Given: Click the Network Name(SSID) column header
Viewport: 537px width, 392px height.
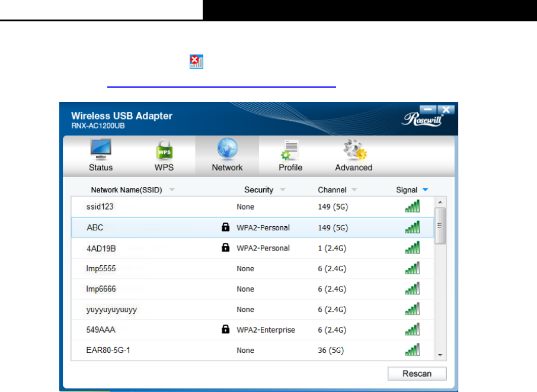Looking at the screenshot, I should [126, 190].
